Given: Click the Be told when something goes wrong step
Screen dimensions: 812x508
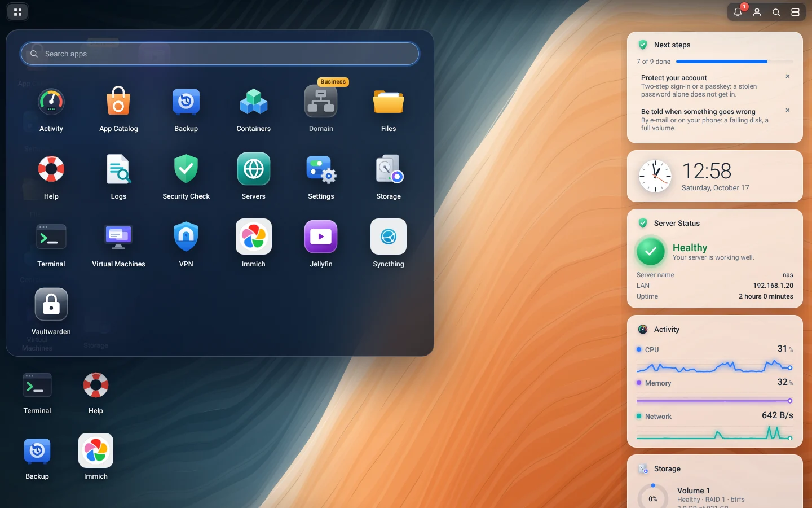Looking at the screenshot, I should 710,120.
